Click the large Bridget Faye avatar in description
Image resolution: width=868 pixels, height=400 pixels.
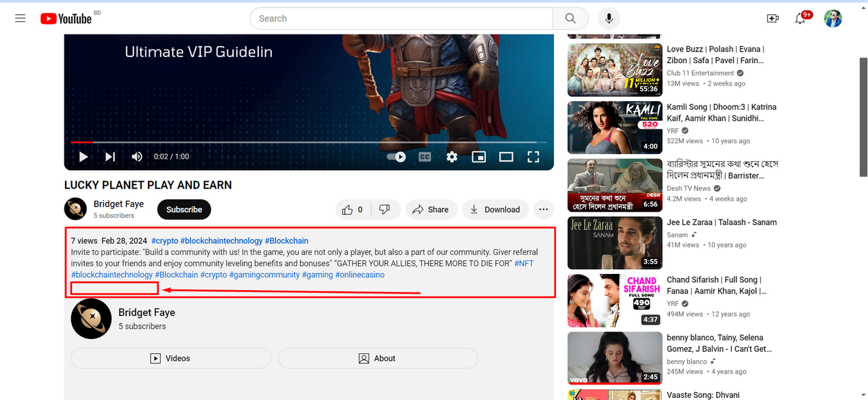[x=91, y=319]
